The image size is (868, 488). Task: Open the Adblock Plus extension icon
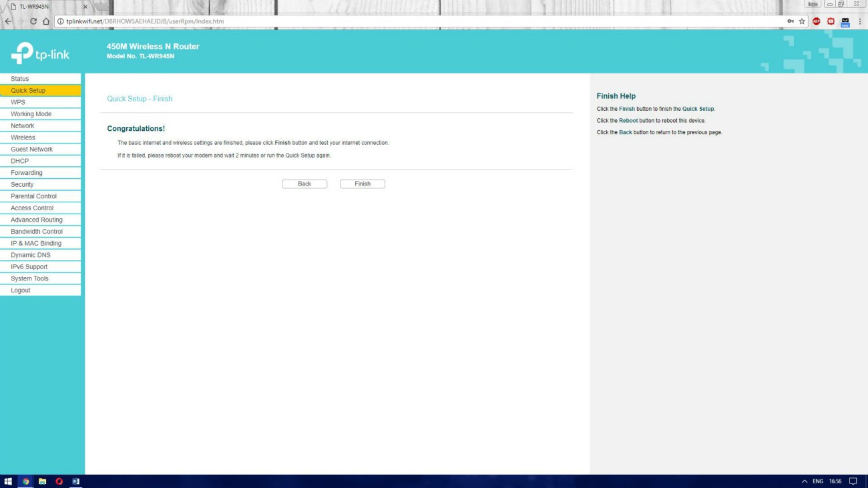click(816, 21)
